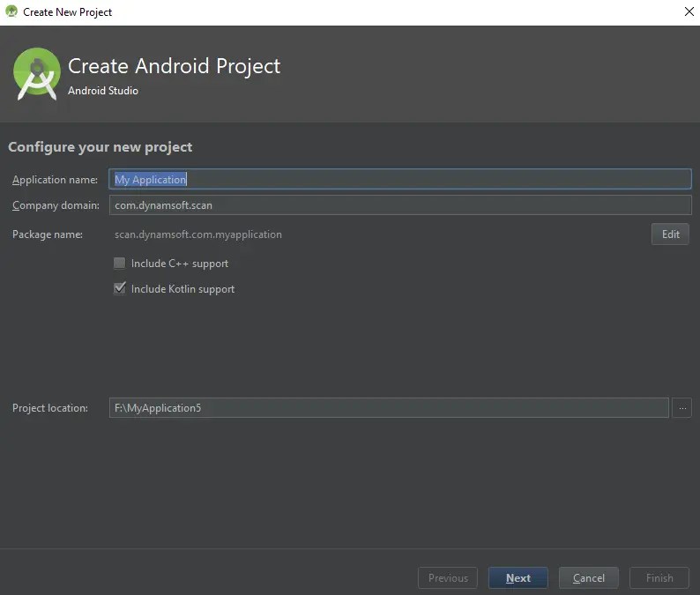This screenshot has width=700, height=595.
Task: Go to Next step
Action: [x=518, y=578]
